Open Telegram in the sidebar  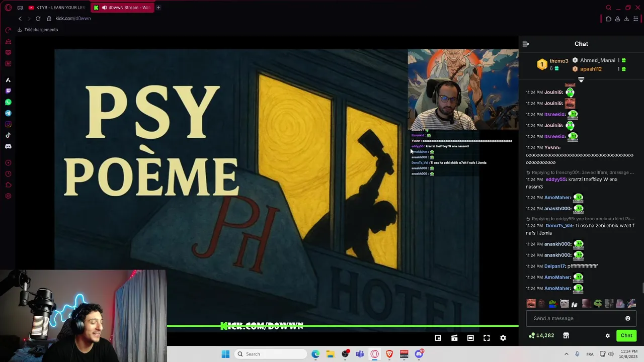(x=8, y=113)
